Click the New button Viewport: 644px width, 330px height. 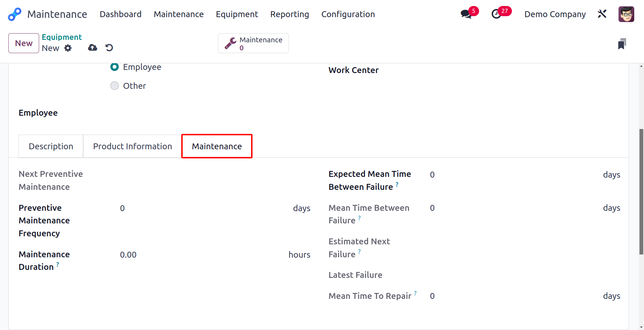point(24,43)
